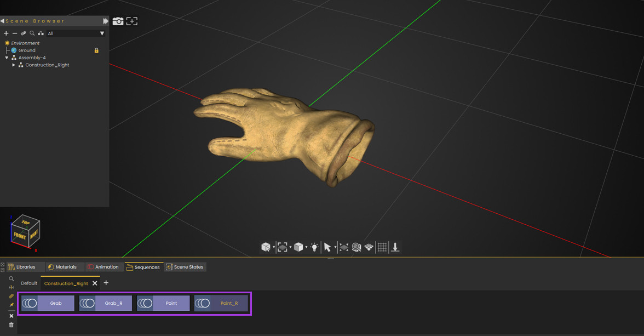The height and width of the screenshot is (336, 644).
Task: Collapse the Assembly-4 tree node
Action: pos(7,58)
